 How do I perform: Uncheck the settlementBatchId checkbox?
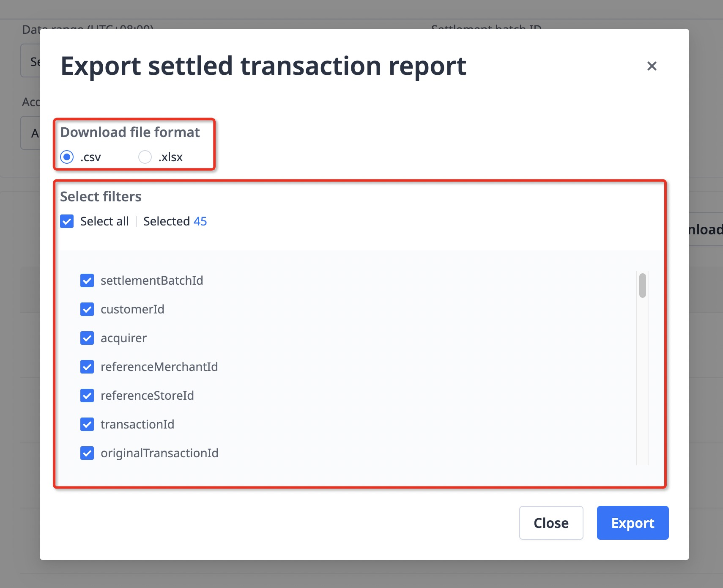coord(87,280)
